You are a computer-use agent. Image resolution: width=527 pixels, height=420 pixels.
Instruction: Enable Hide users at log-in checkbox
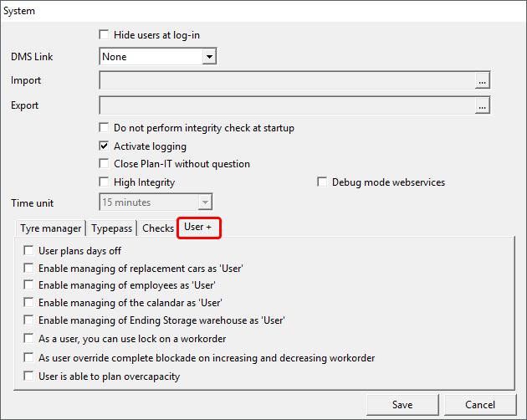coord(105,35)
